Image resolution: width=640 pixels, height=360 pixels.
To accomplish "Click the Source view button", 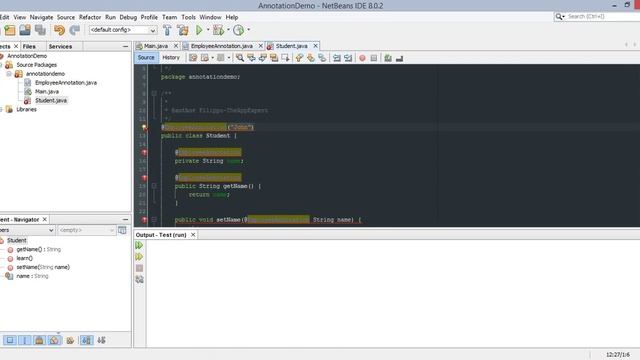I will coord(146,58).
